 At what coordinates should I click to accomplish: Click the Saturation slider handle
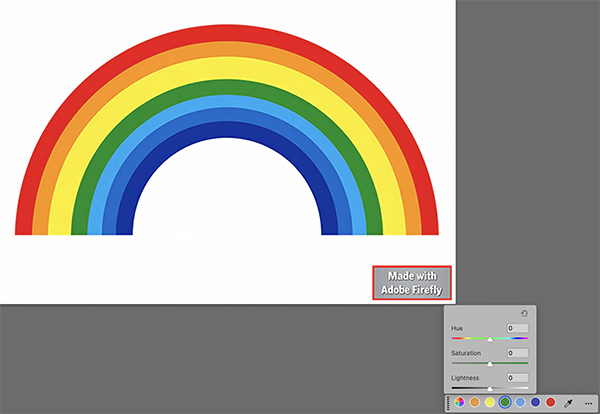[489, 364]
